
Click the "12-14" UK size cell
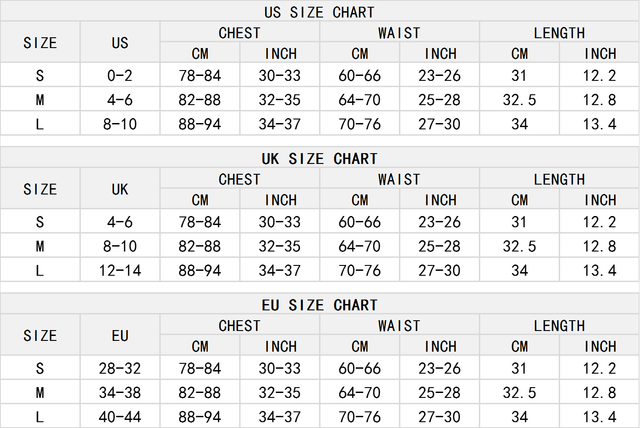pos(120,270)
